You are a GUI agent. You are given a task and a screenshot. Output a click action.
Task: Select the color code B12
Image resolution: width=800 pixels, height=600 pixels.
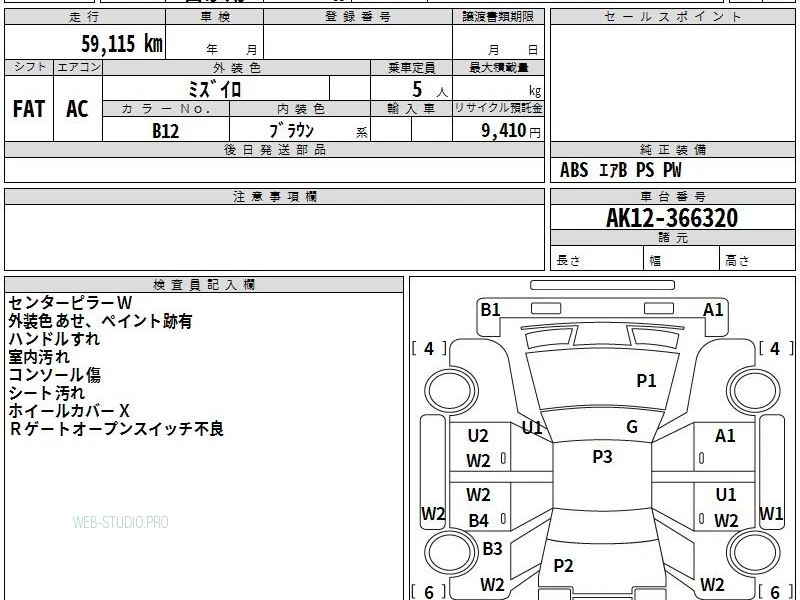[x=166, y=131]
